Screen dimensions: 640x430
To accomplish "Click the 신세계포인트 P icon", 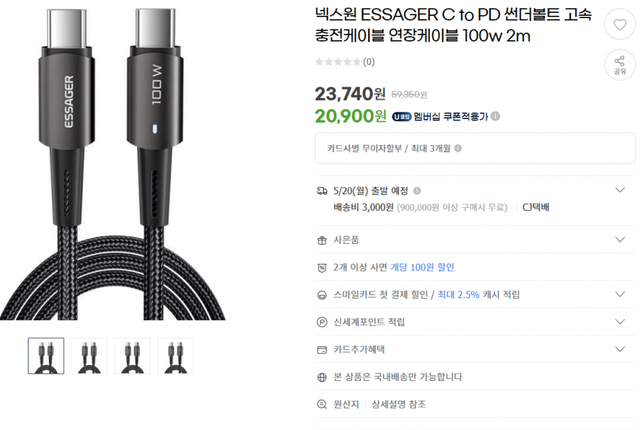I will pos(322,322).
